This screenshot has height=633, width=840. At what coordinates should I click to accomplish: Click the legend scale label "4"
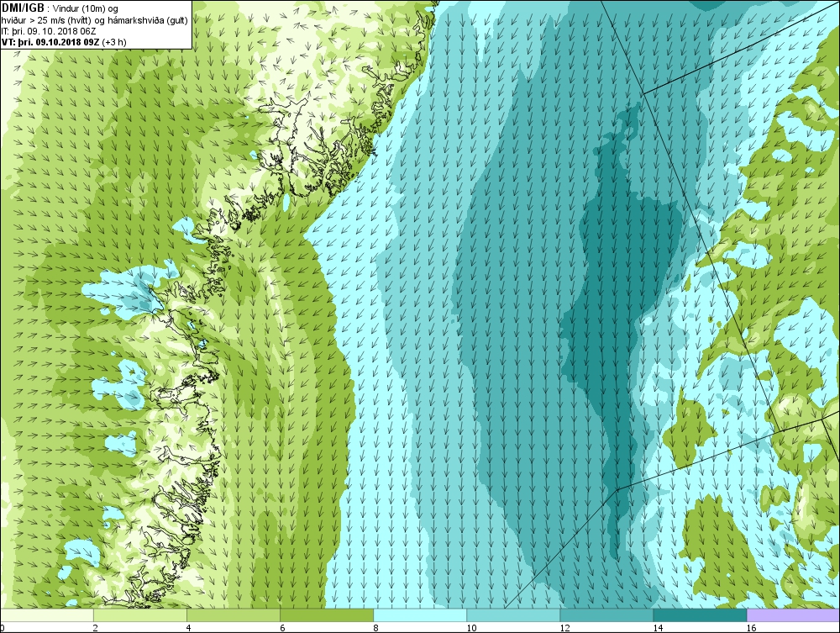188,628
